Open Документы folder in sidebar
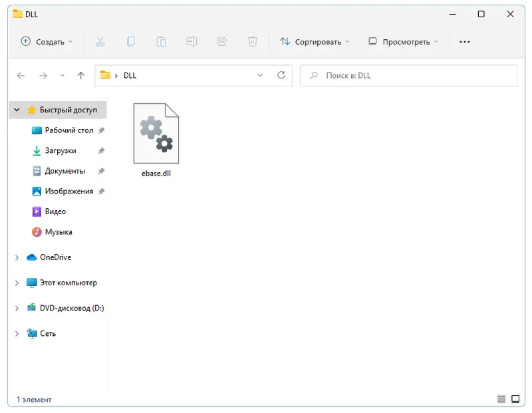Image resolution: width=532 pixels, height=413 pixels. pyautogui.click(x=65, y=171)
